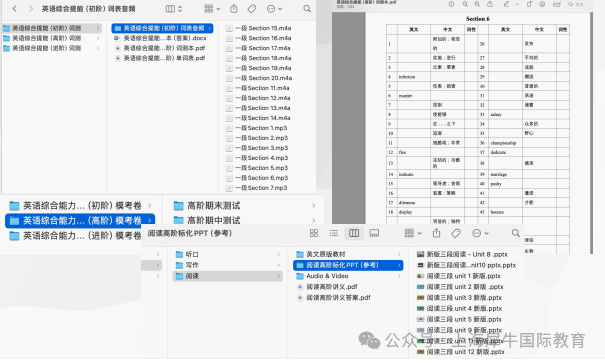Image resolution: width=605 pixels, height=364 pixels.
Task: Click the info icon in the Preview toolbar
Action: [451, 4]
